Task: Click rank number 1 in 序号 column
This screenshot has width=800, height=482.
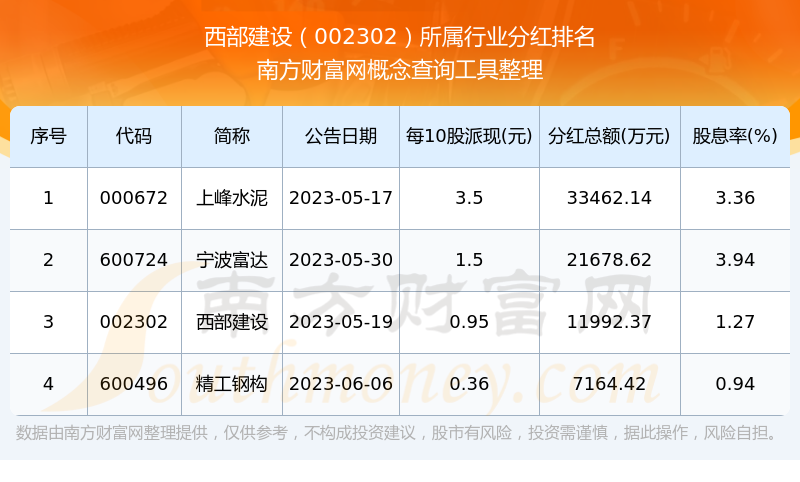Action: tap(48, 198)
